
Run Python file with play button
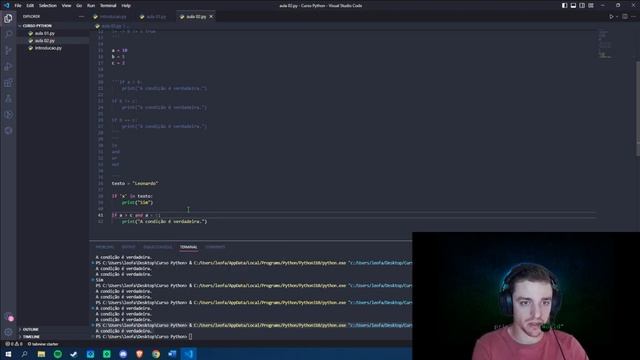pyautogui.click(x=611, y=17)
